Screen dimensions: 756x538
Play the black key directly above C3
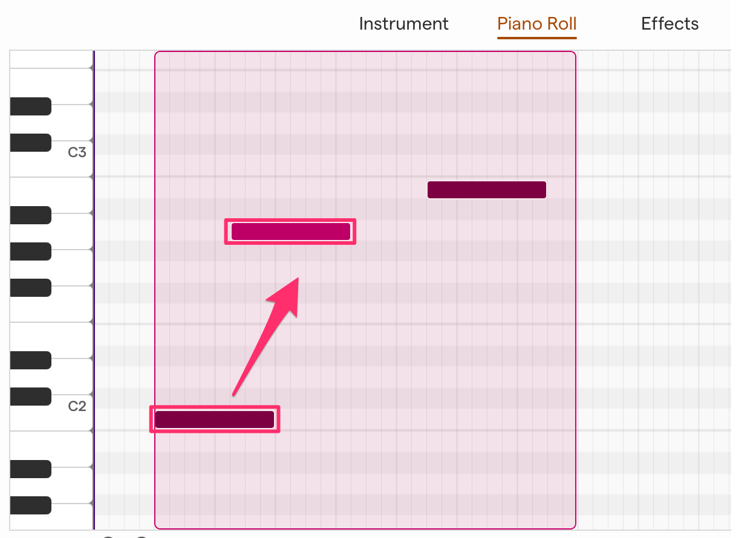click(30, 143)
